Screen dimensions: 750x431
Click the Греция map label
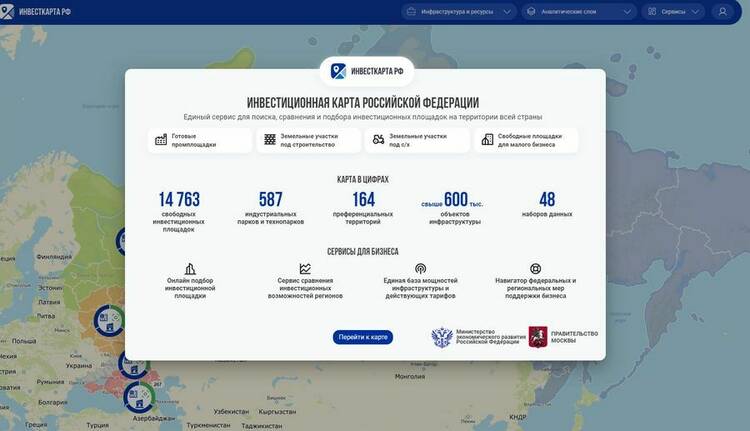pyautogui.click(x=36, y=424)
